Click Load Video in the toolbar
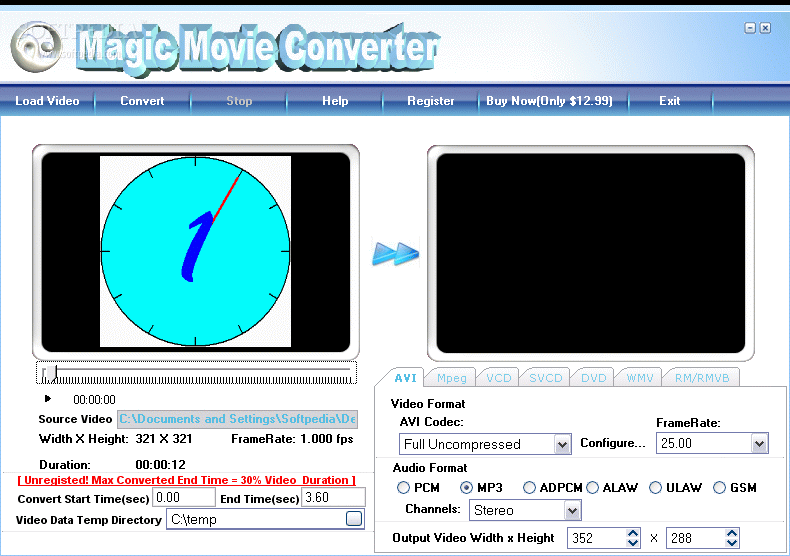The width and height of the screenshot is (790, 556). (47, 101)
